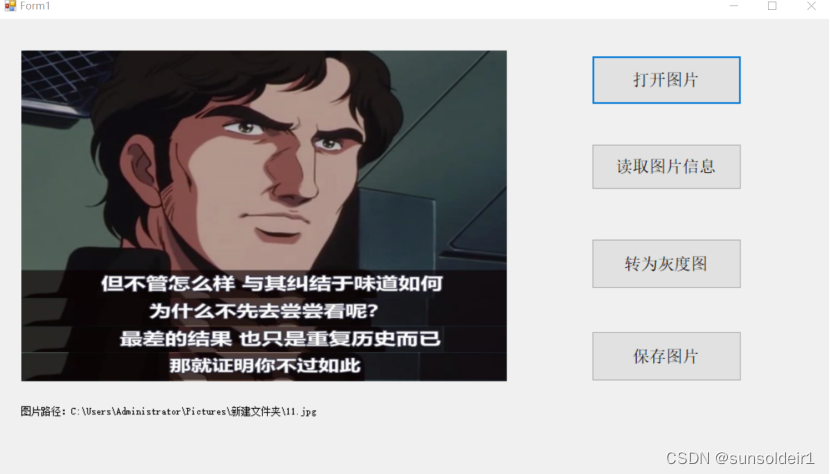
Task: Close the Form1 window
Action: [x=811, y=6]
